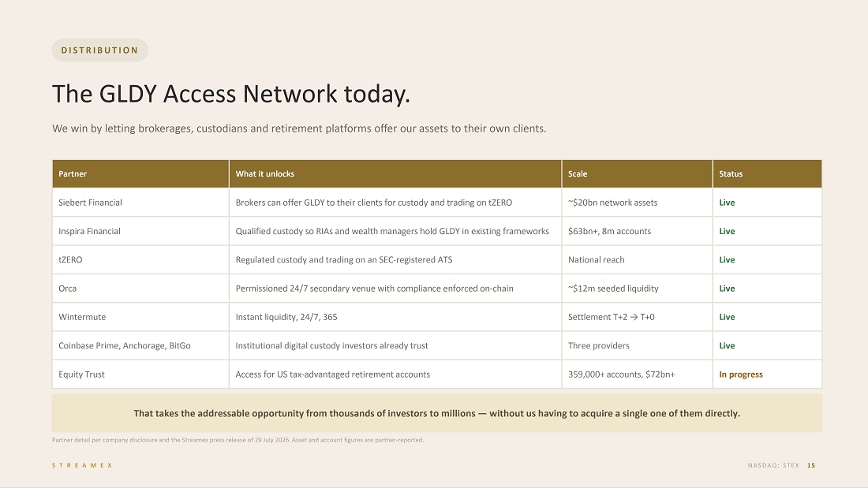Viewport: 868px width, 488px height.
Task: Select 'Coinbase Prime, Anchorage, BitGo' cell
Action: coord(140,346)
